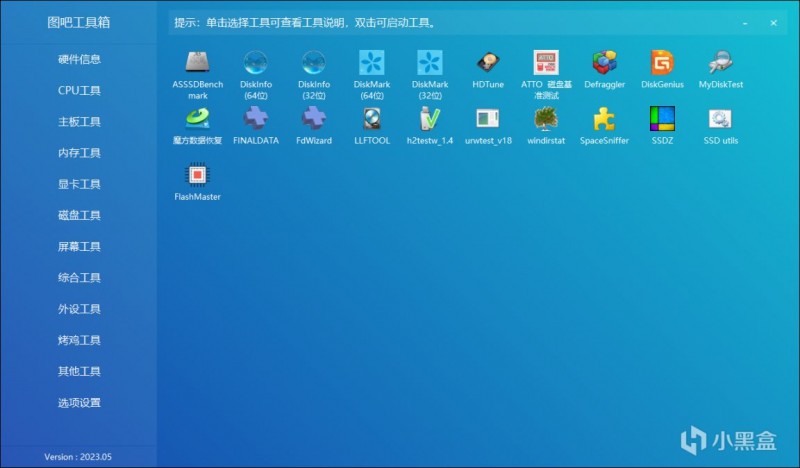
Task: Select the SpaceSniffer puzzle icon
Action: (x=604, y=118)
